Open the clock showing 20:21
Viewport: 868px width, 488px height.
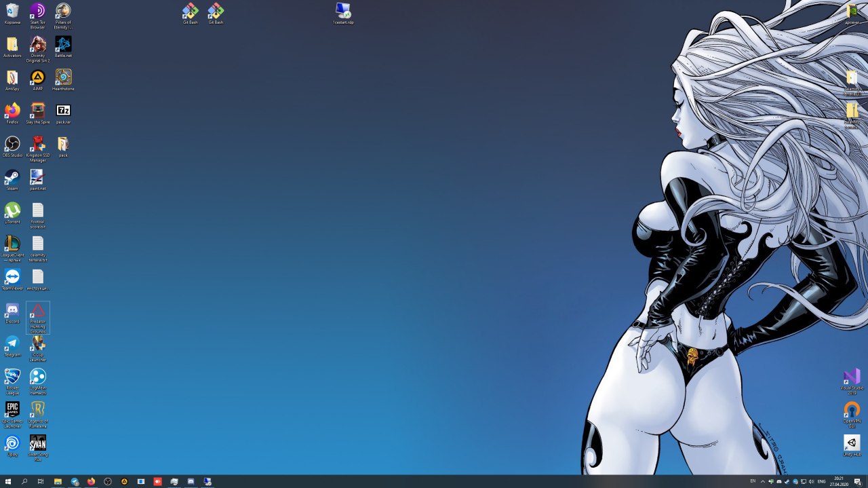839,481
